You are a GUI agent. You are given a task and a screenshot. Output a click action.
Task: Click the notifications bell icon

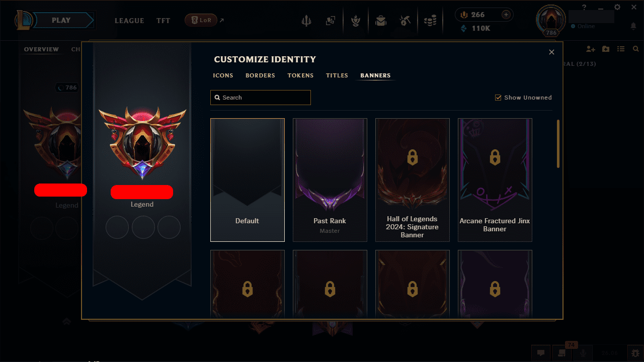(x=633, y=26)
